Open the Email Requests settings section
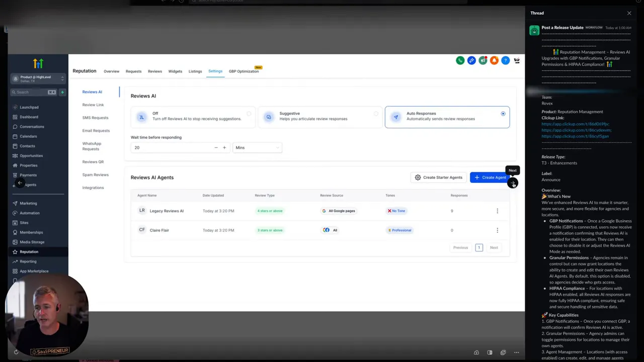The height and width of the screenshot is (362, 644). click(x=96, y=131)
